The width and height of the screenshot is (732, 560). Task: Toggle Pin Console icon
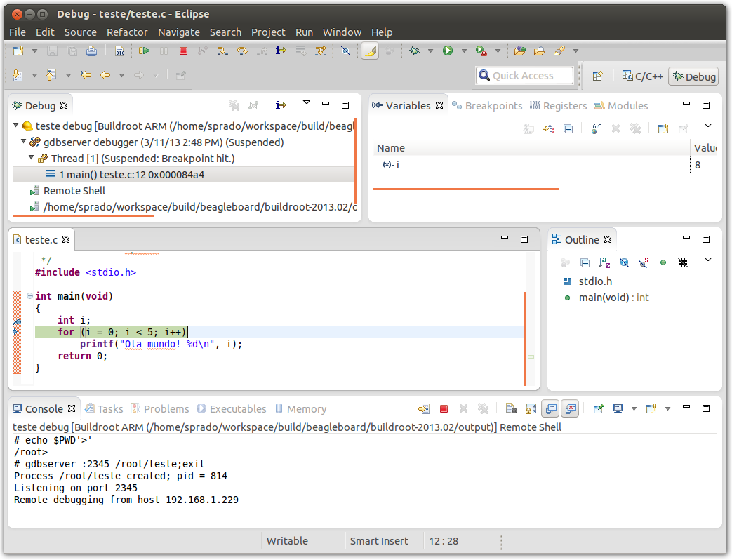(x=598, y=409)
